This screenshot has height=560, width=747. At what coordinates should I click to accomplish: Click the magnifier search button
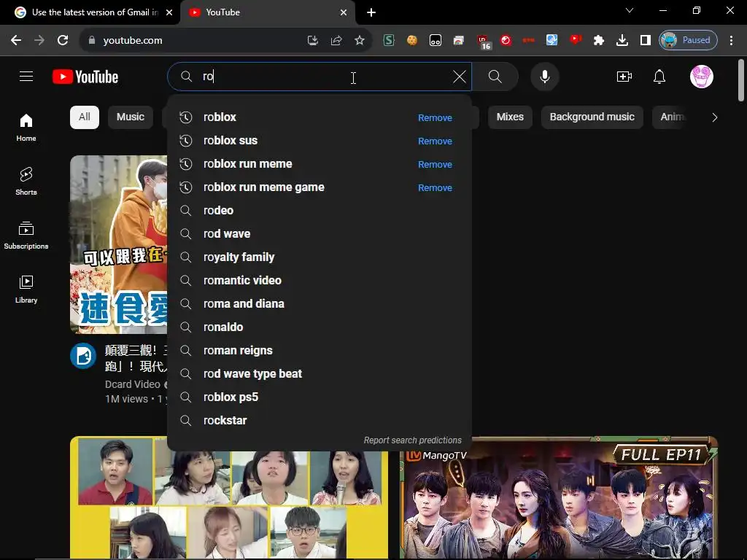495,77
